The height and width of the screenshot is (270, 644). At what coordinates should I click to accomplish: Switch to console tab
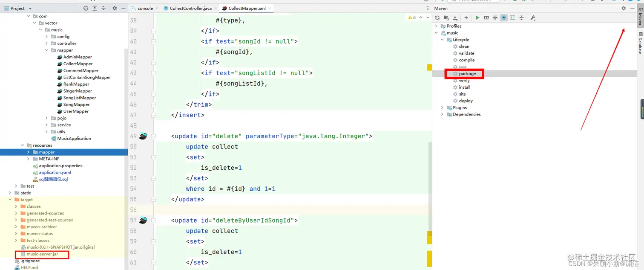click(x=145, y=8)
